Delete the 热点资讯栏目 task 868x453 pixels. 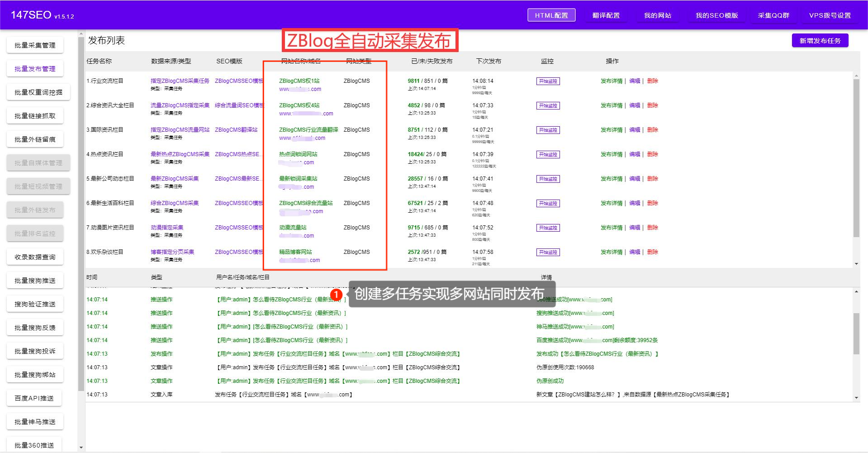[652, 154]
